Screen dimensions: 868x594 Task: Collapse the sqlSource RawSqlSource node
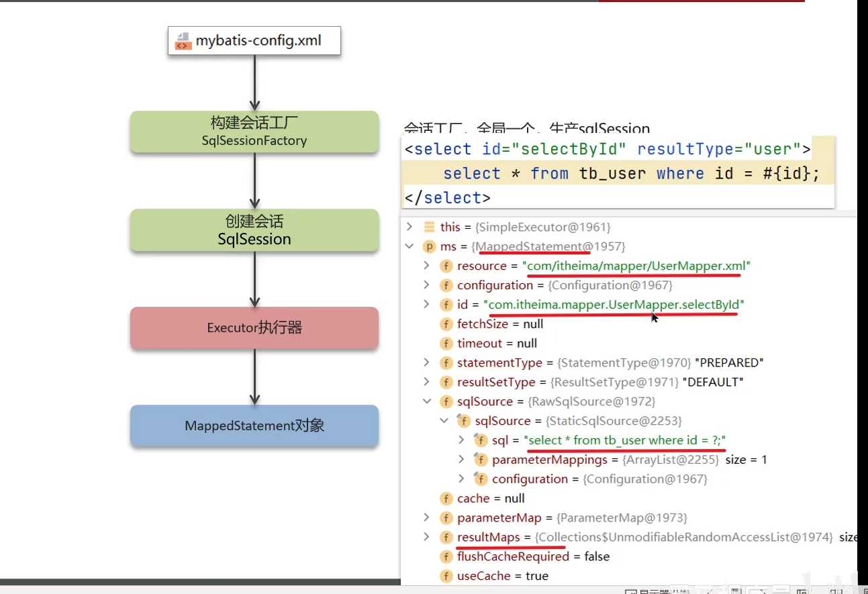(426, 401)
